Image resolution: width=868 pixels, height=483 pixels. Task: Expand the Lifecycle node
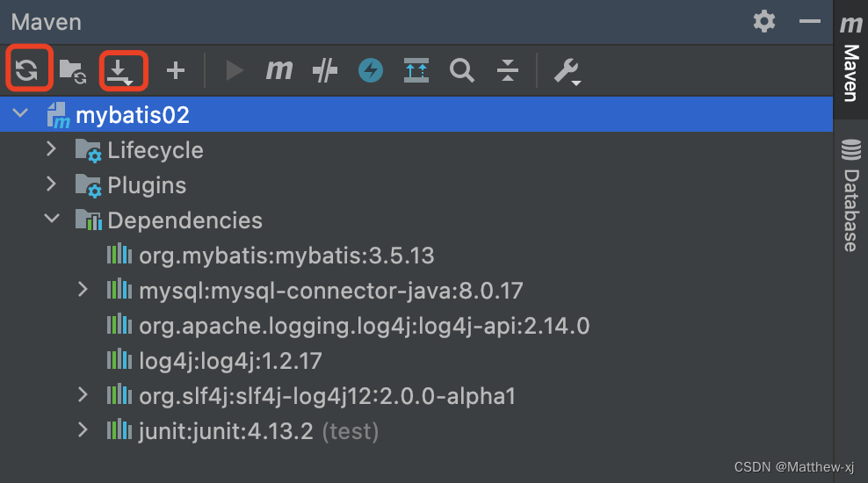click(52, 148)
